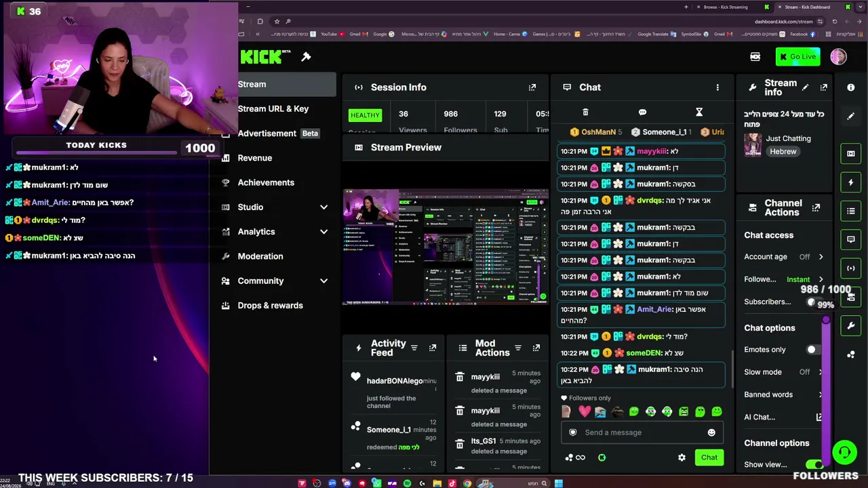Click the pin icon next to Kick logo
The width and height of the screenshot is (868, 488).
click(306, 57)
